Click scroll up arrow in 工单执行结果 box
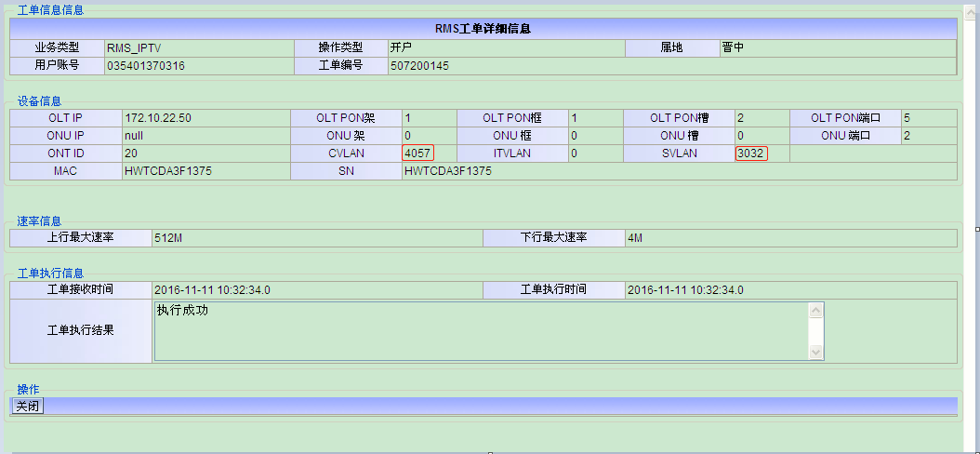 [x=816, y=310]
